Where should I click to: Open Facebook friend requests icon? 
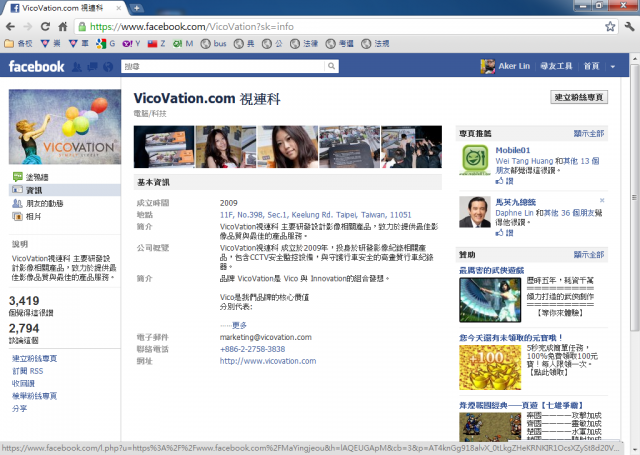pos(77,67)
